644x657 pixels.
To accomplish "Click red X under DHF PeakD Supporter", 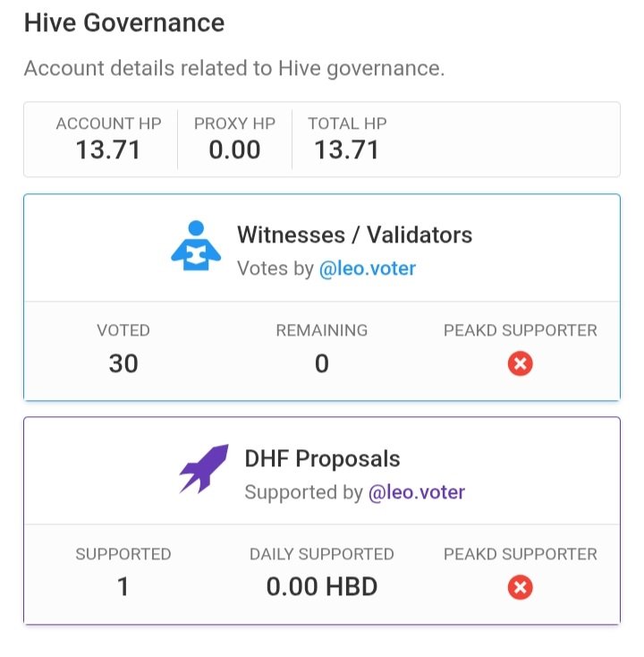I will (520, 587).
